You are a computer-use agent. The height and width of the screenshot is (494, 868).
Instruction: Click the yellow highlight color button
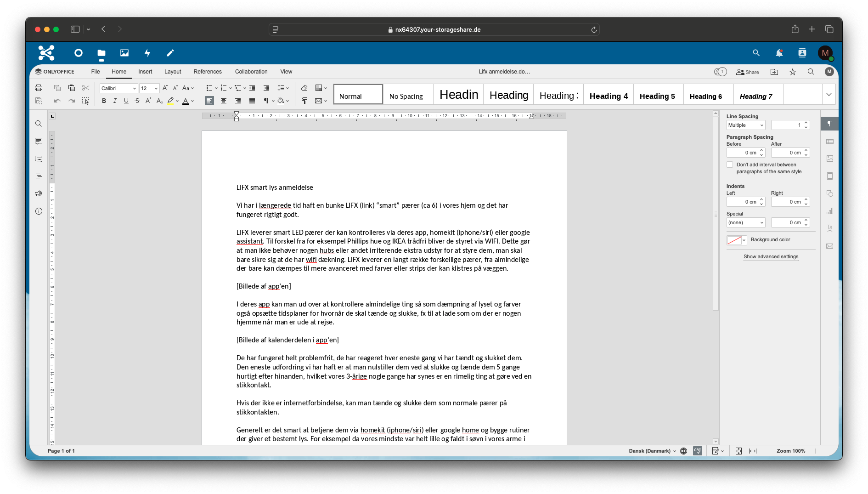tap(170, 101)
